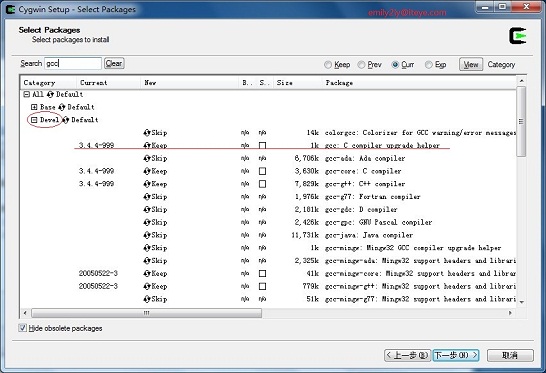The image size is (546, 373).
Task: Click the New column header
Action: click(190, 83)
